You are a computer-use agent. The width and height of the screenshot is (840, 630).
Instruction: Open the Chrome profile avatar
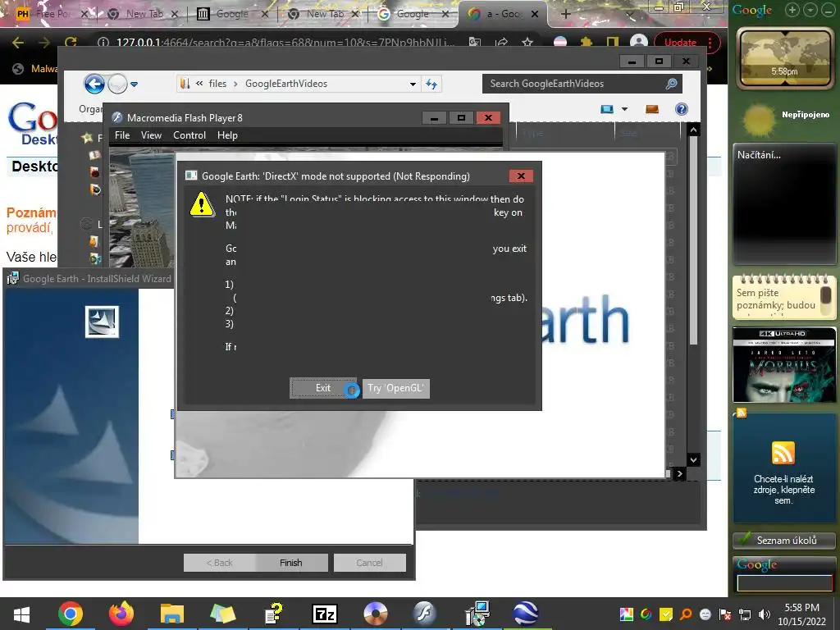[638, 43]
